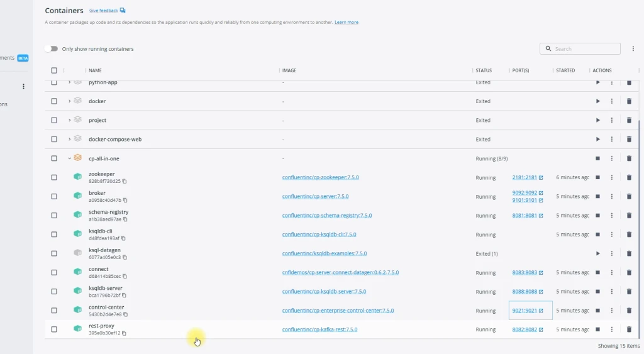Toggle Only show running containers

click(52, 49)
